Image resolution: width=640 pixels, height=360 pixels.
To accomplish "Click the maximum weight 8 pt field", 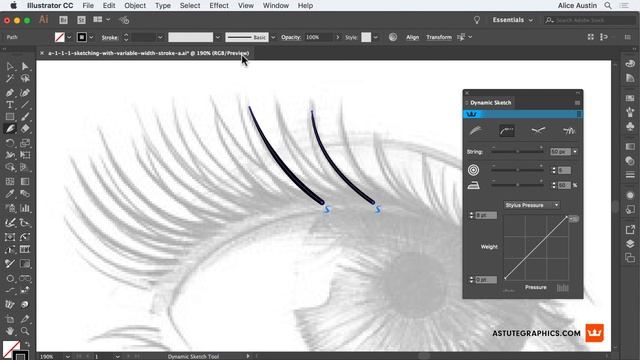I will click(486, 215).
